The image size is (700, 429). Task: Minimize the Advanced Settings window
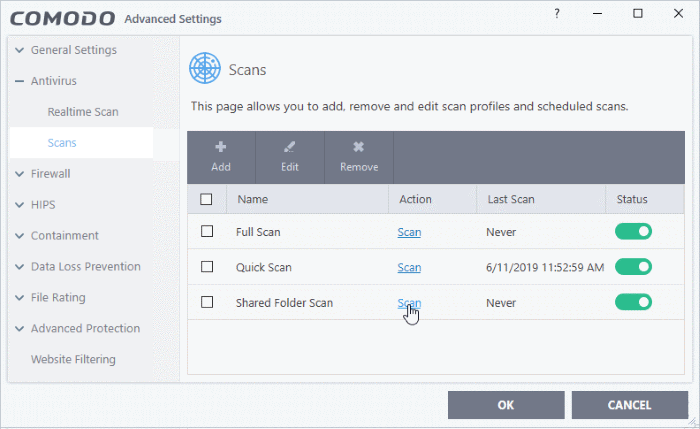click(597, 14)
